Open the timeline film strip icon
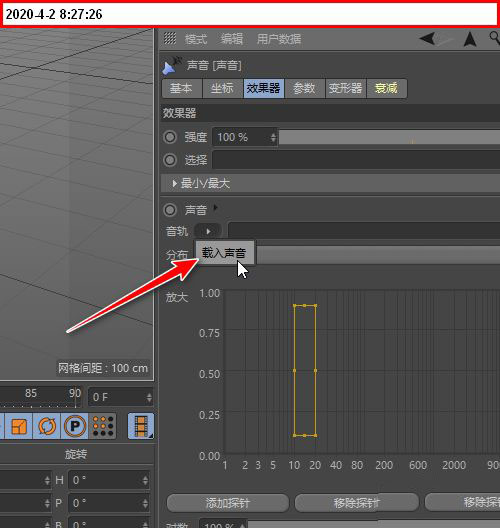500x528 pixels. coord(141,426)
